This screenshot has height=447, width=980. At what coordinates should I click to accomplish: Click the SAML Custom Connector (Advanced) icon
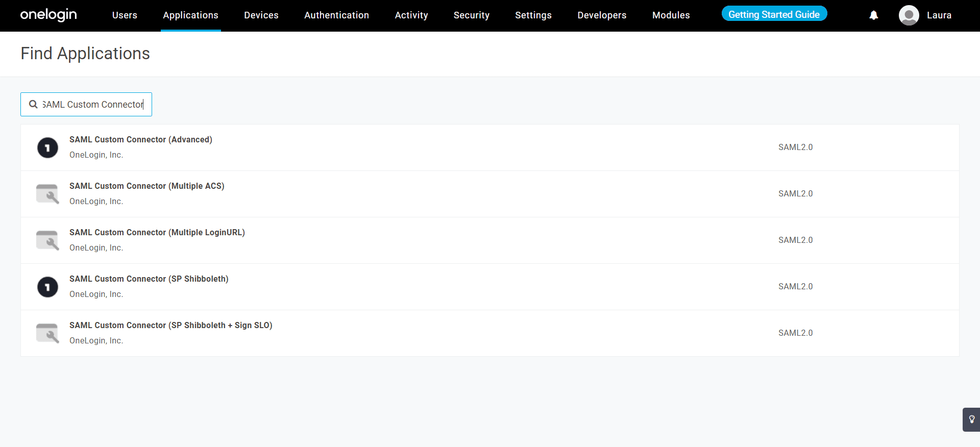pyautogui.click(x=47, y=147)
